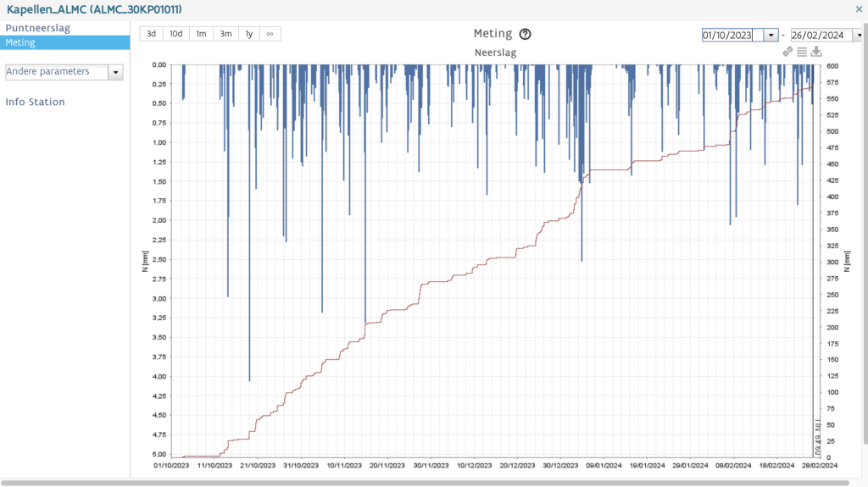
Task: Open the end date picker arrow
Action: (x=858, y=35)
